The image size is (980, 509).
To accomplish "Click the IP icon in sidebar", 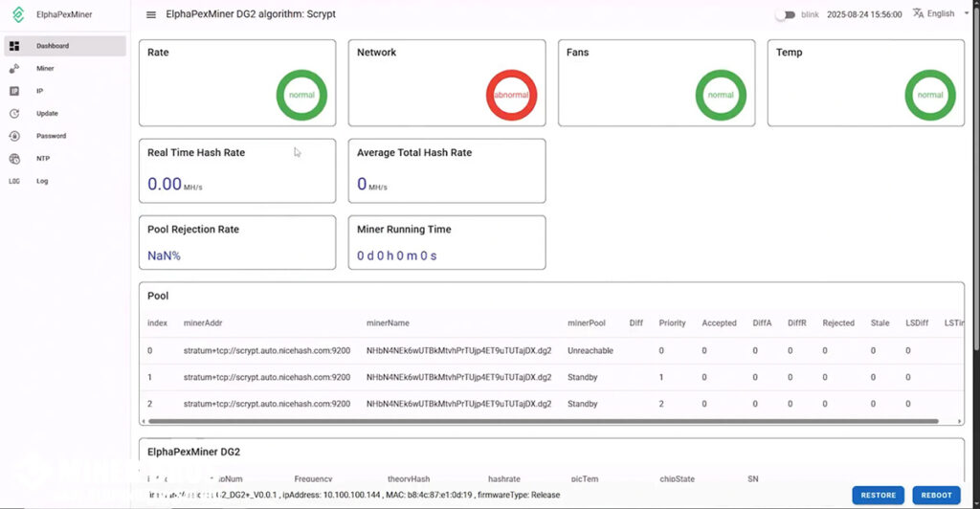I will pos(14,91).
